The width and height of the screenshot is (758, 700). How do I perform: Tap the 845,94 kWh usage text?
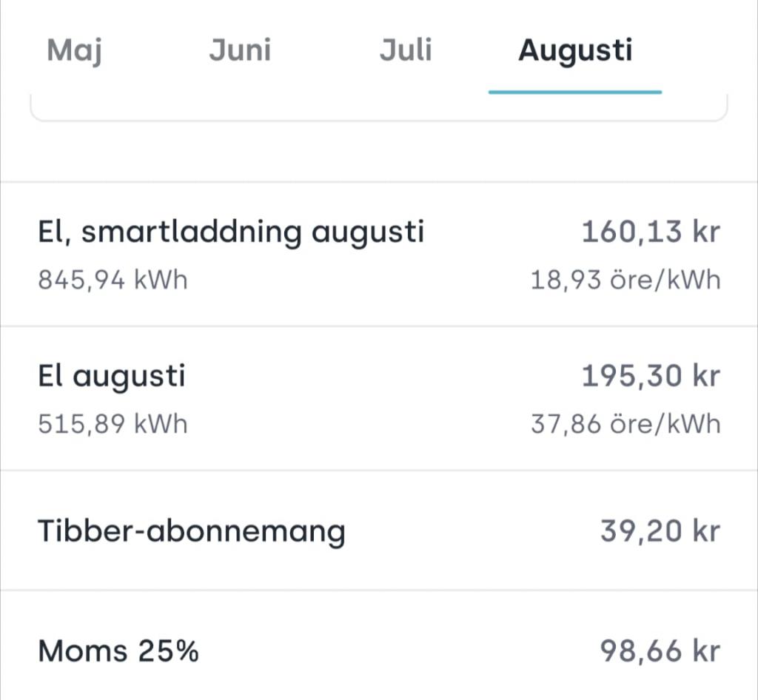click(113, 280)
